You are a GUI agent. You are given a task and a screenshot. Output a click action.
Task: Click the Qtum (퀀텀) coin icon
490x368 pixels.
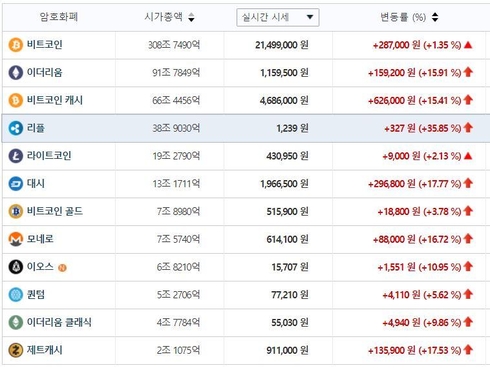point(16,295)
